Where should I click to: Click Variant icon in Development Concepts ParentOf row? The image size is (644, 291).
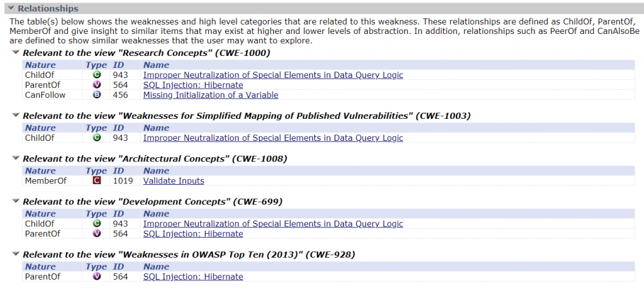(x=97, y=234)
